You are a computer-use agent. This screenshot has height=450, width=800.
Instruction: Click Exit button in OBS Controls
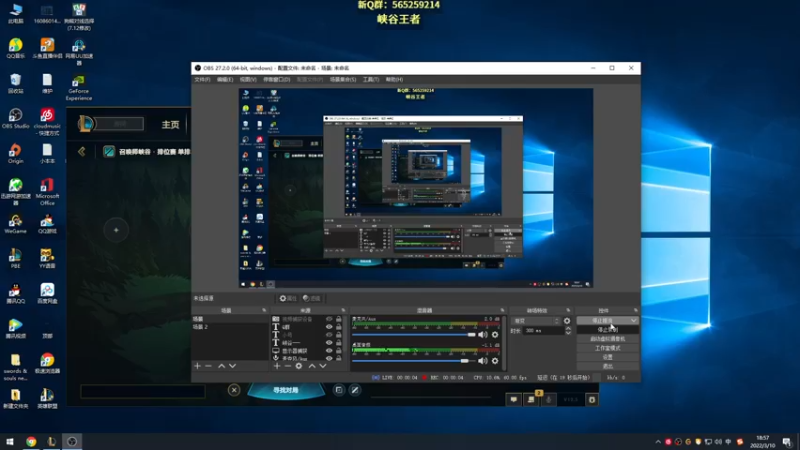point(607,366)
